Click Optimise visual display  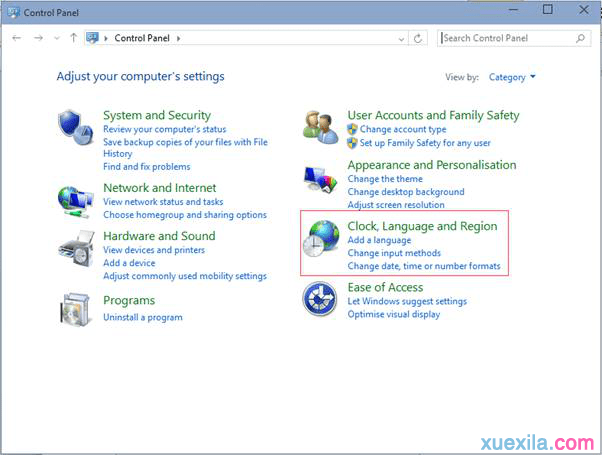click(394, 314)
